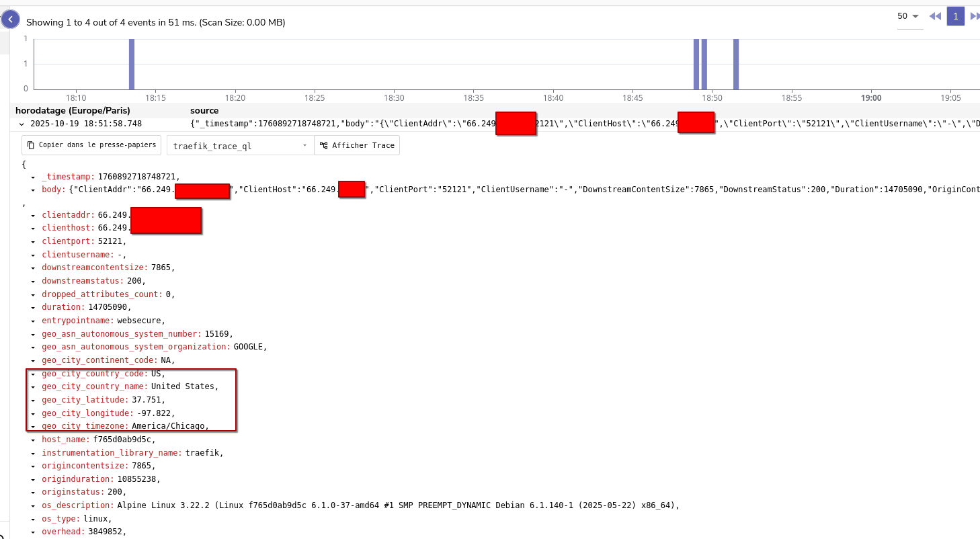Open the arrow menu beside geo_city_latitude field
Image resolution: width=980 pixels, height=539 pixels.
33,401
